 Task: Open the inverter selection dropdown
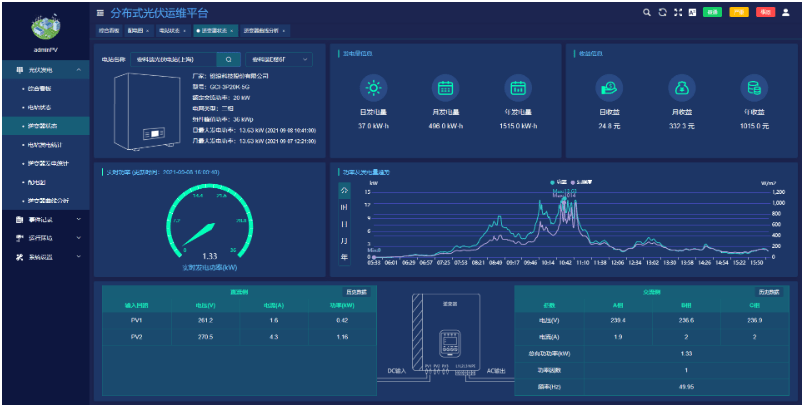coord(277,60)
